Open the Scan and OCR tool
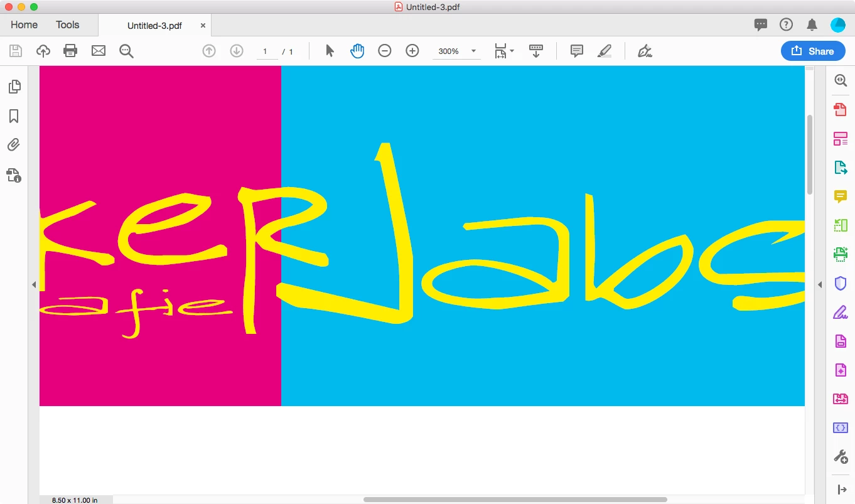 tap(841, 254)
